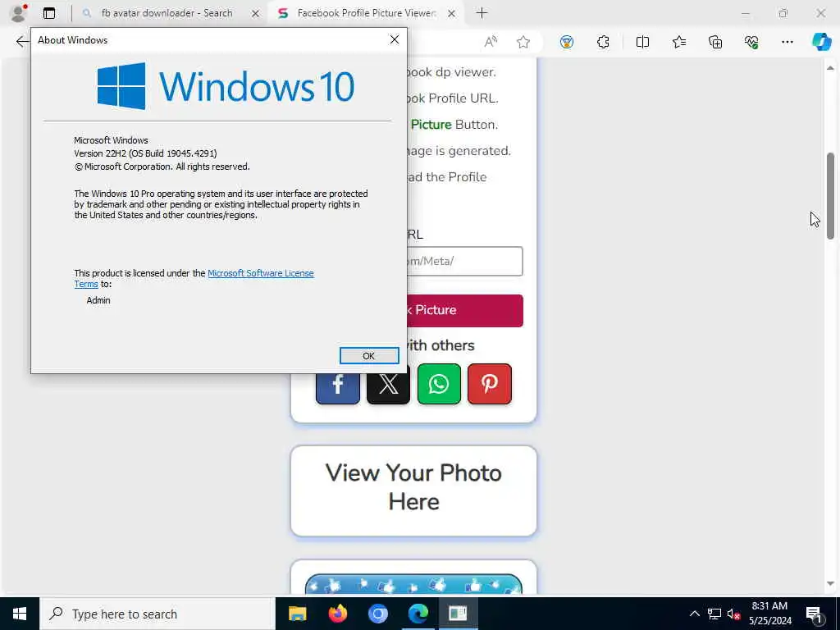Click the blue thumbs-up banner image
Screen dimensions: 840x630
coord(413,584)
